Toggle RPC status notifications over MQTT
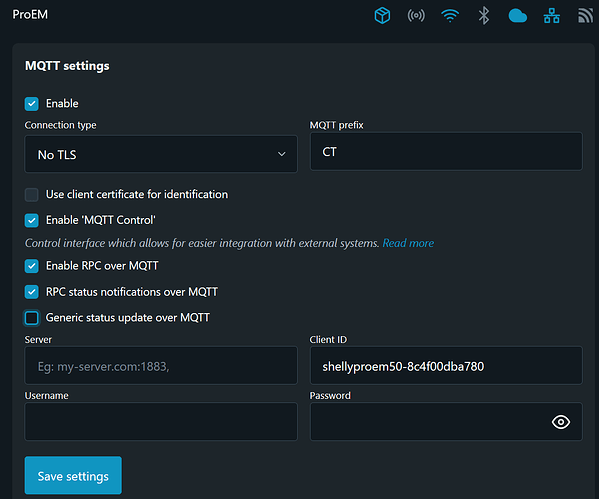 point(32,292)
